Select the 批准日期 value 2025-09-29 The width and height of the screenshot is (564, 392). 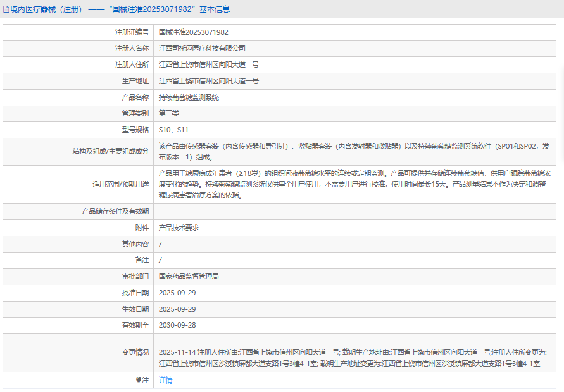point(177,293)
